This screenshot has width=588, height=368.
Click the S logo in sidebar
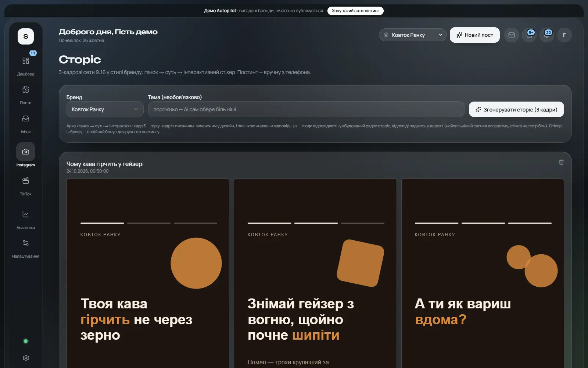(26, 36)
